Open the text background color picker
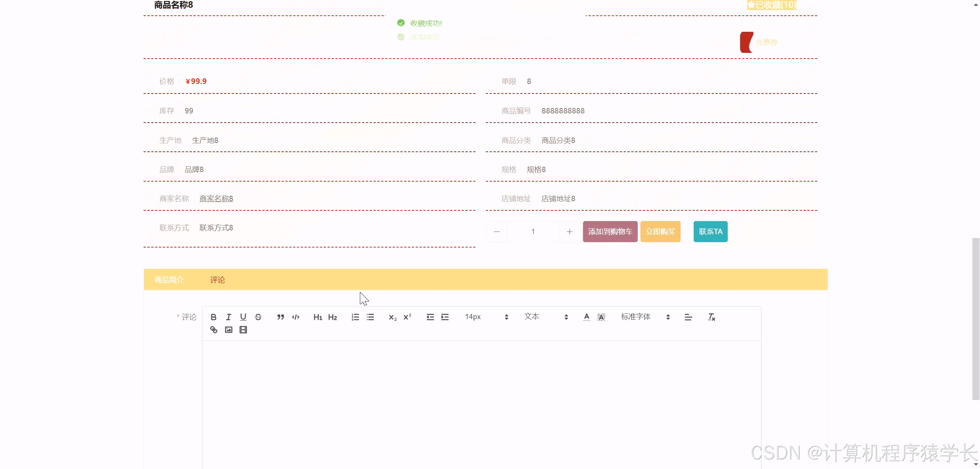 601,317
